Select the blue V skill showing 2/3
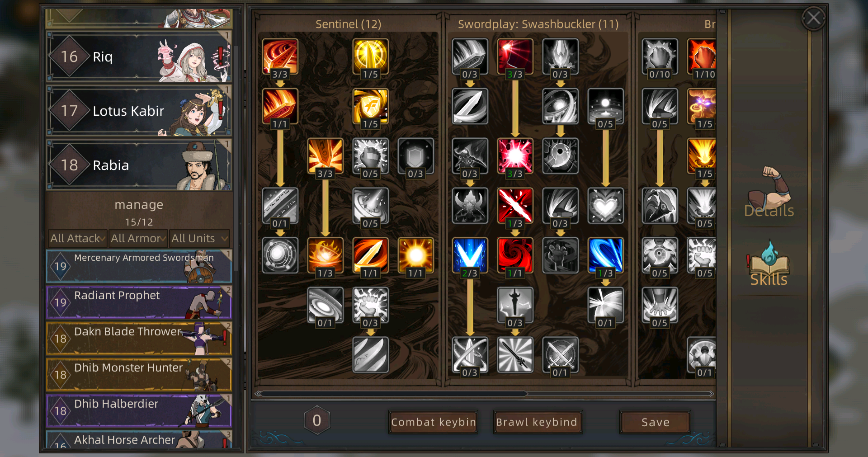 coord(470,255)
